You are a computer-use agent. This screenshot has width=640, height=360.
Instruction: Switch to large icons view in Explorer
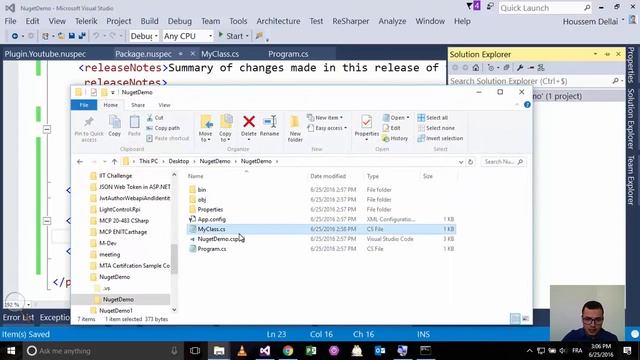(x=525, y=319)
